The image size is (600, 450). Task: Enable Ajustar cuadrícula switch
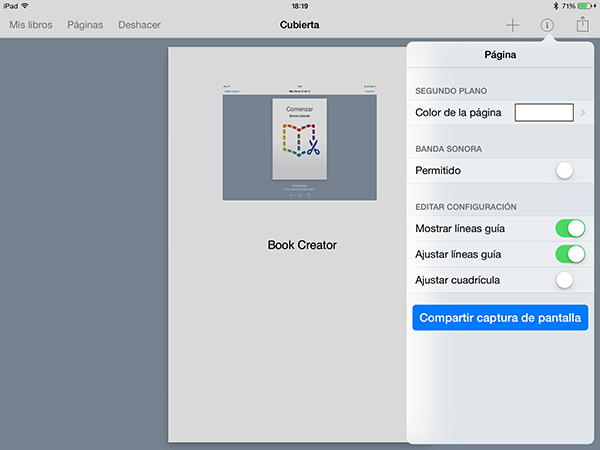[570, 280]
